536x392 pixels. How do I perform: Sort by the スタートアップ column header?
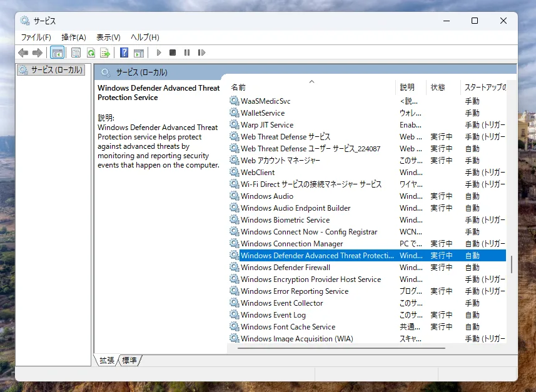483,88
